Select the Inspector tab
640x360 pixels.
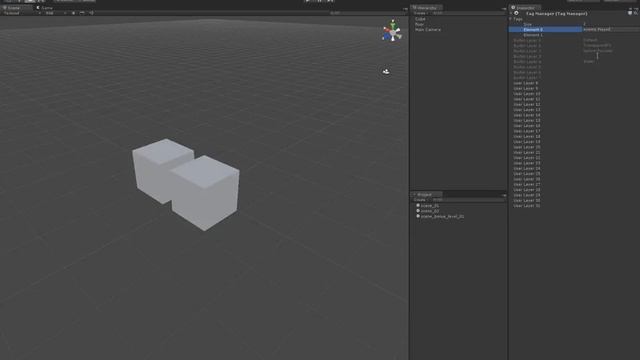(525, 8)
